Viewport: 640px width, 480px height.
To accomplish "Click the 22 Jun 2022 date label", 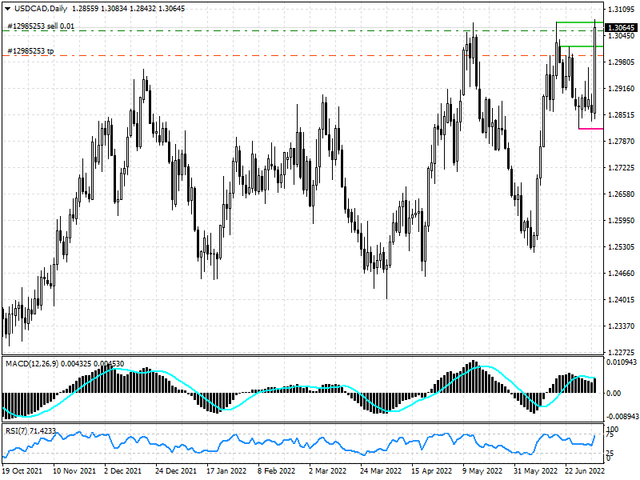I will (584, 471).
